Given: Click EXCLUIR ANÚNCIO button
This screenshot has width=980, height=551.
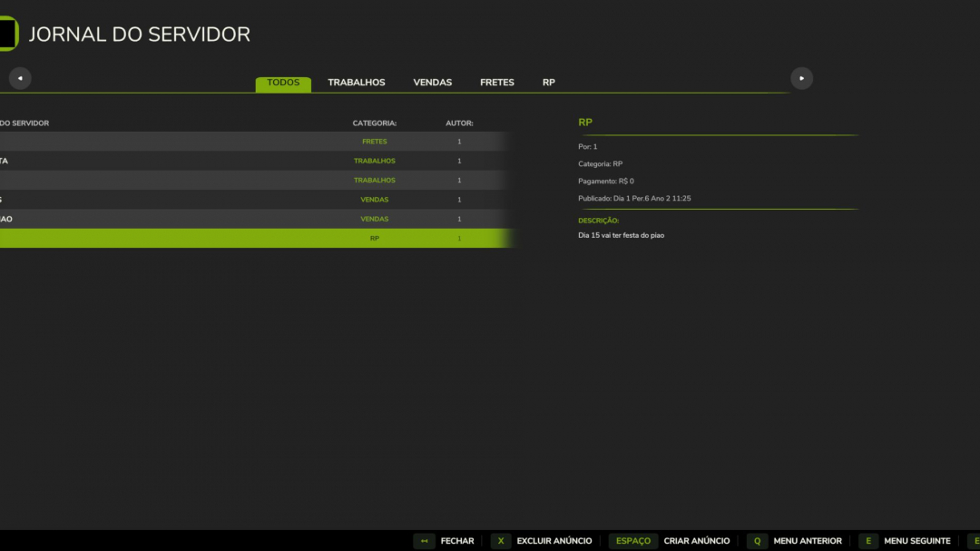Looking at the screenshot, I should (554, 541).
